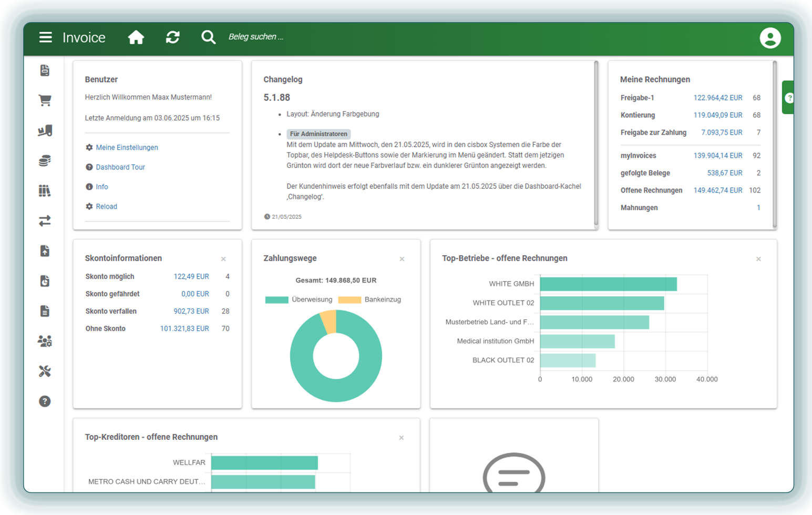Screen dimensions: 812x515
Task: Close the Skontoinformationen tile
Action: [223, 259]
